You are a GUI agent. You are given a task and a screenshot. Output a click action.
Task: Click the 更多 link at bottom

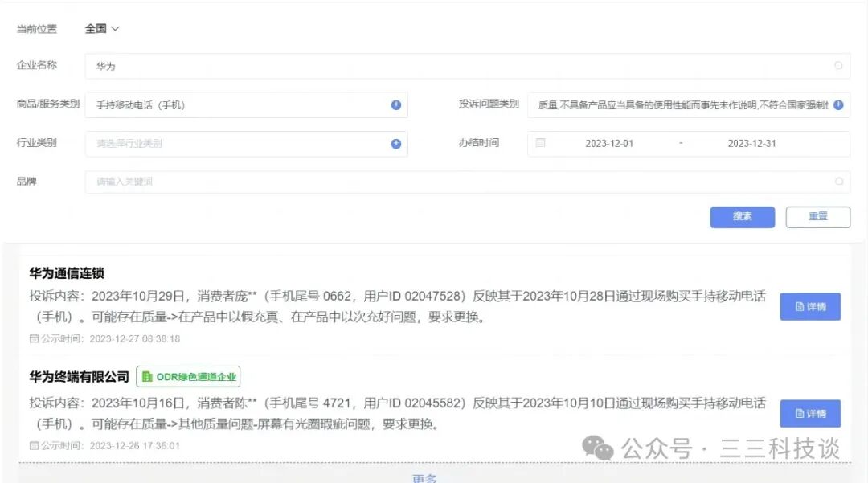click(x=424, y=478)
